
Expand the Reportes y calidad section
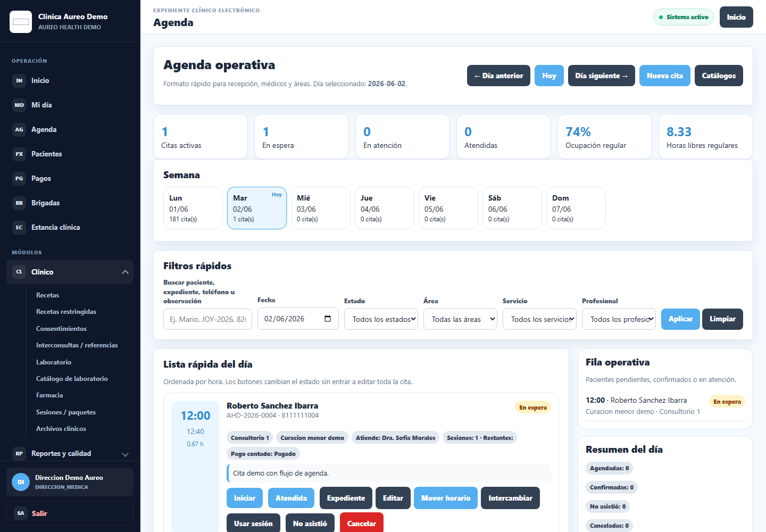[125, 454]
